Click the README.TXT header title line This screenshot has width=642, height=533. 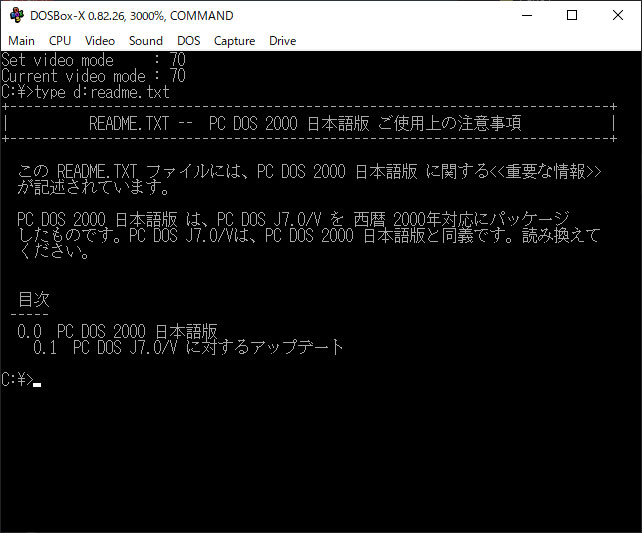point(305,123)
